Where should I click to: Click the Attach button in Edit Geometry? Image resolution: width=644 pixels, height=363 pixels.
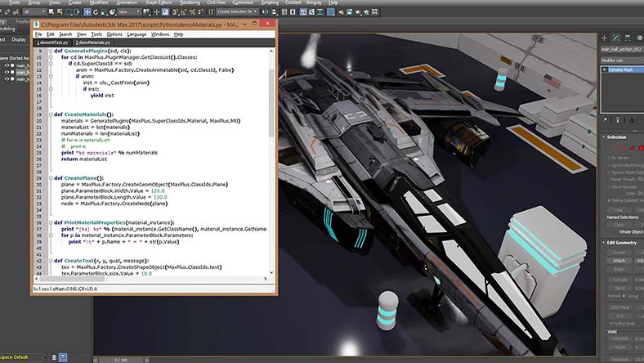click(619, 260)
